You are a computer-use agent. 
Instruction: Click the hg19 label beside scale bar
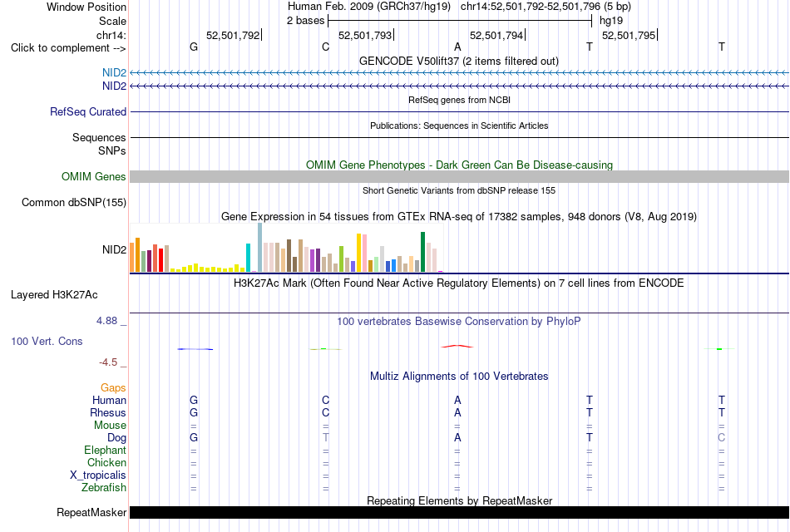[x=611, y=21]
